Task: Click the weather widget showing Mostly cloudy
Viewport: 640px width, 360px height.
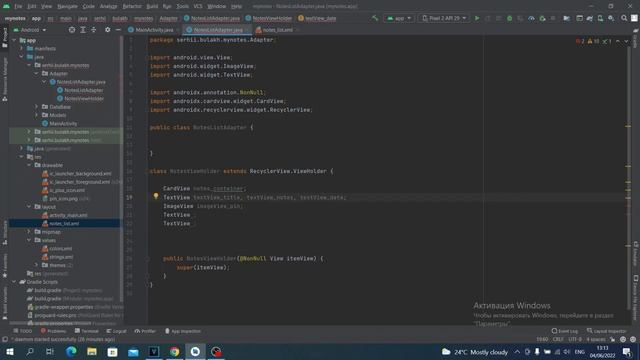Action: [x=475, y=351]
